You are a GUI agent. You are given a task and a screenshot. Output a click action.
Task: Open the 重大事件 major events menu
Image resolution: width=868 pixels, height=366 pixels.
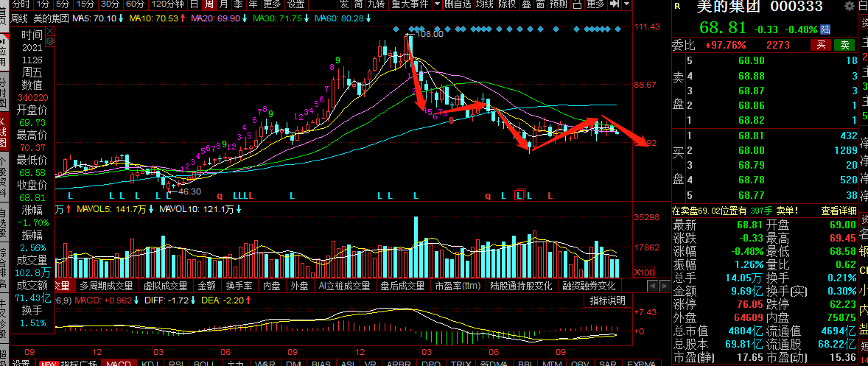click(410, 4)
